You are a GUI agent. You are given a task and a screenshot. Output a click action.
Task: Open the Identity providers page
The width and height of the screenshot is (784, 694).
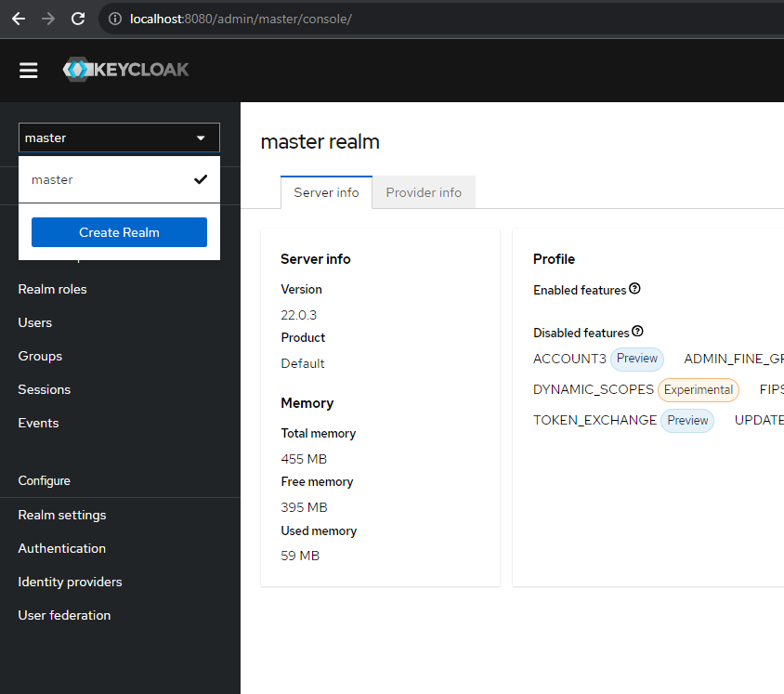click(70, 582)
